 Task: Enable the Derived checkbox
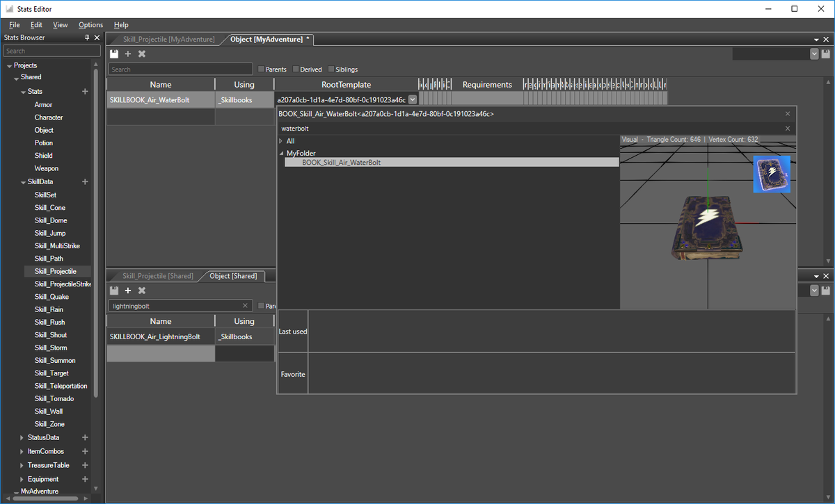pos(295,69)
